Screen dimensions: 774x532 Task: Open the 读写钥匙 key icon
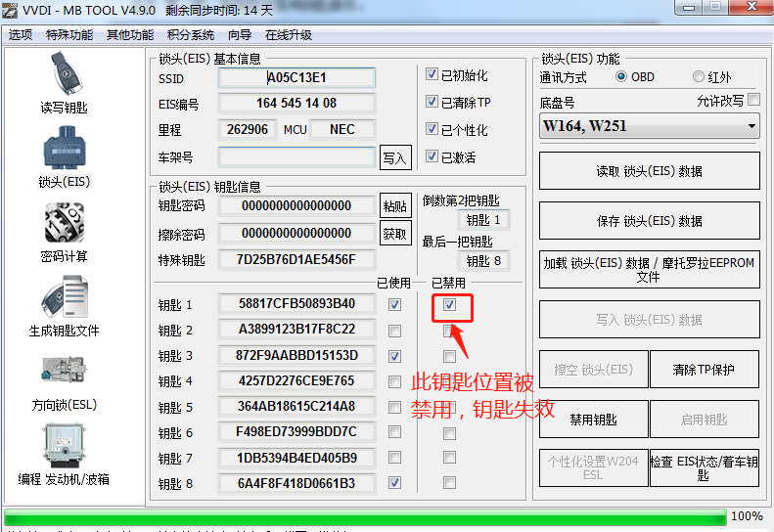64,73
